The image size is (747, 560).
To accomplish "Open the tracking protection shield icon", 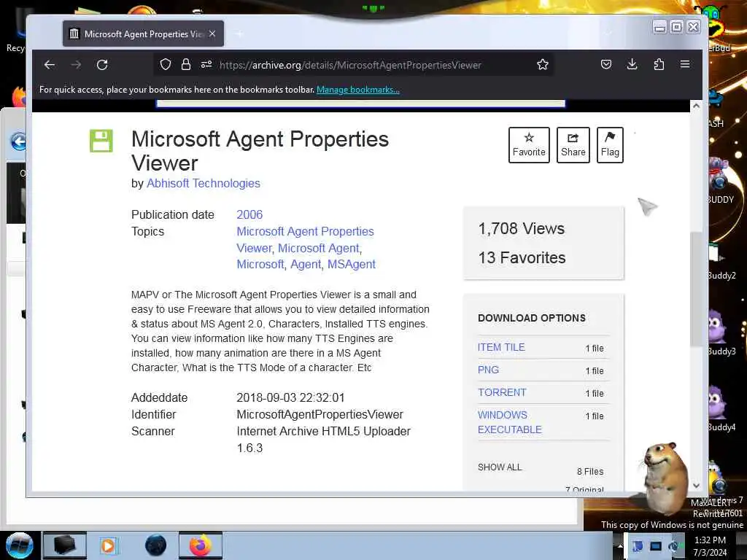I will point(166,64).
